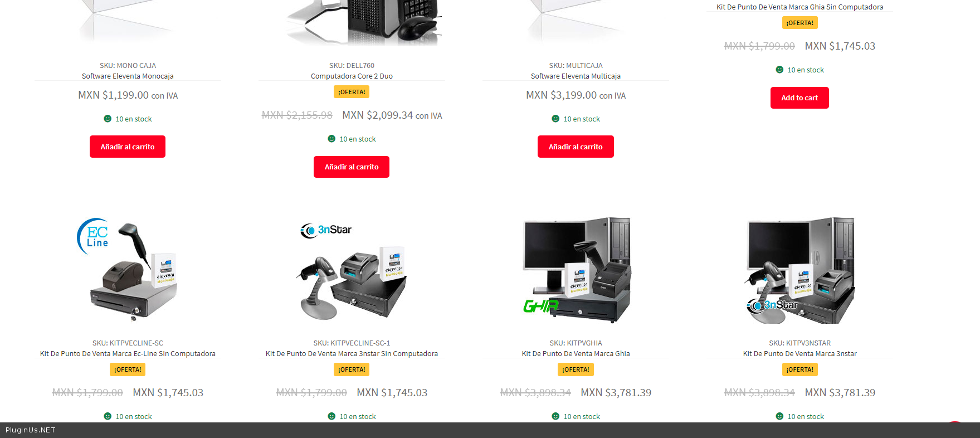Open the Ec-Line kit product image
Image resolution: width=980 pixels, height=438 pixels.
click(x=128, y=270)
